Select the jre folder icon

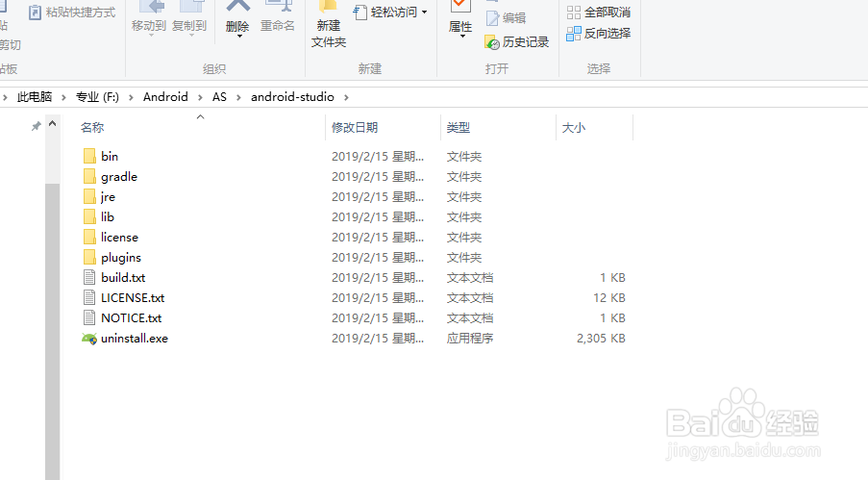tap(89, 197)
